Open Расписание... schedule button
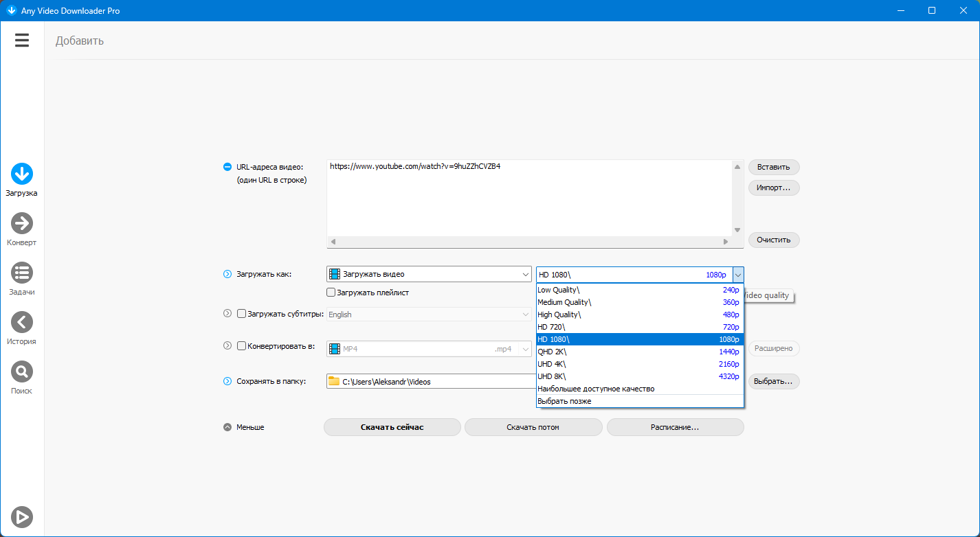Screen dimensions: 980x537 675,427
